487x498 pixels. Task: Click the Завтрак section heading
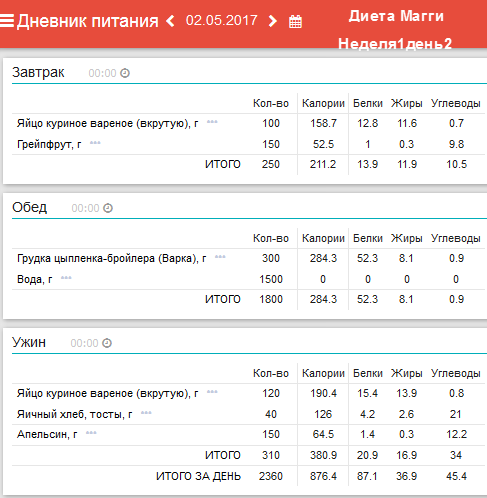[38, 72]
